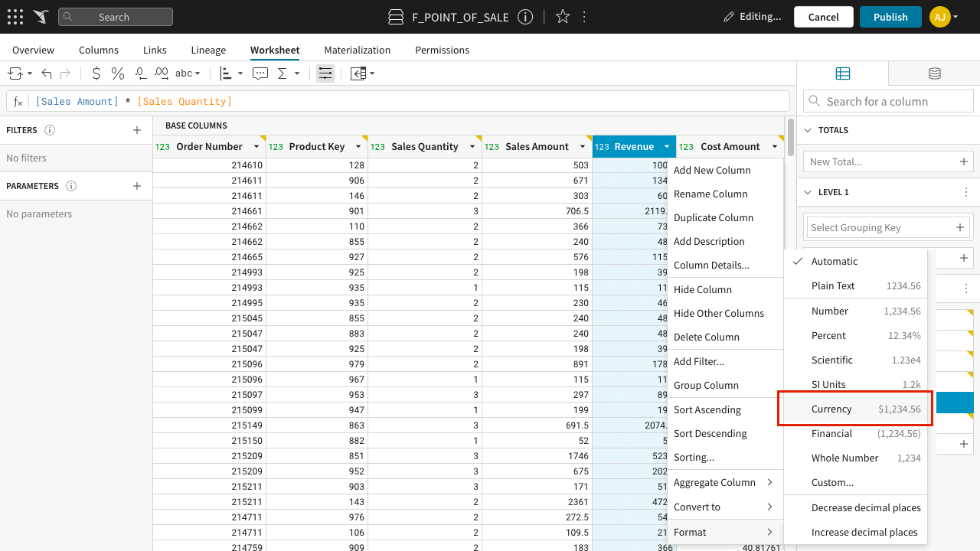Click the redo arrow in toolbar
This screenshot has width=980, height=551.
(65, 73)
